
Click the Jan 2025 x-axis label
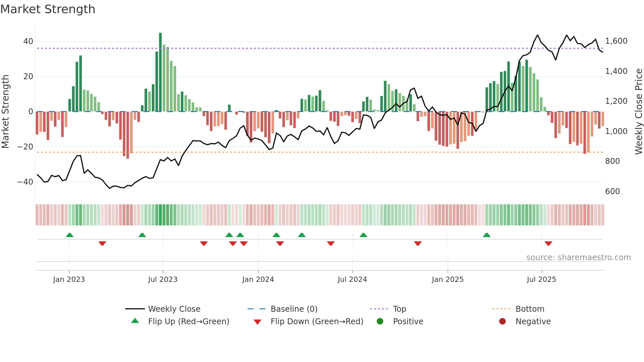[448, 280]
